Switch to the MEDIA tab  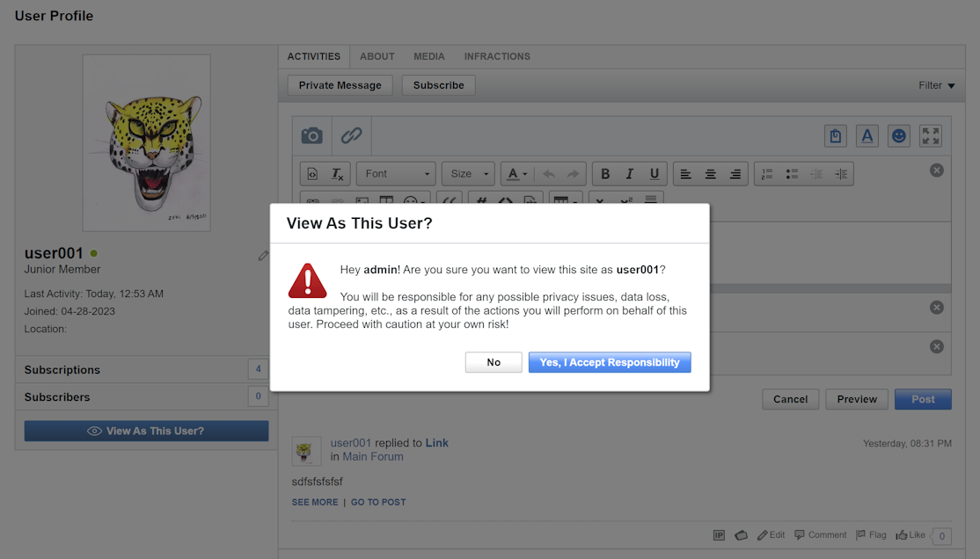[428, 56]
